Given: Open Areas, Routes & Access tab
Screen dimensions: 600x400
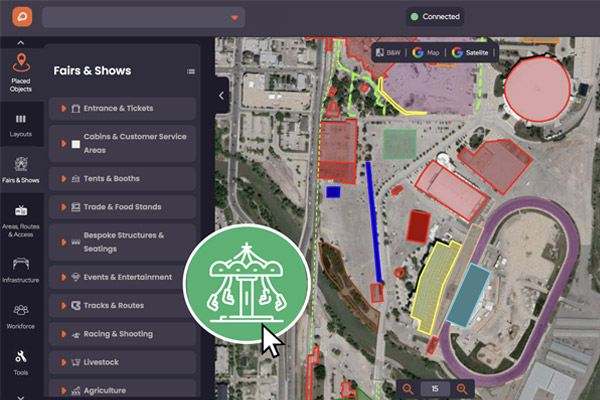Looking at the screenshot, I should 21,221.
